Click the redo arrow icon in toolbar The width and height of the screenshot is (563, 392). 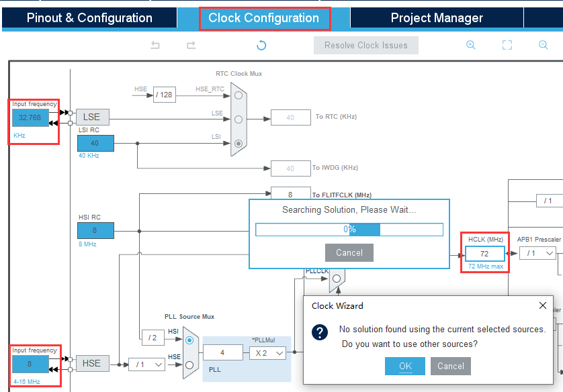191,45
